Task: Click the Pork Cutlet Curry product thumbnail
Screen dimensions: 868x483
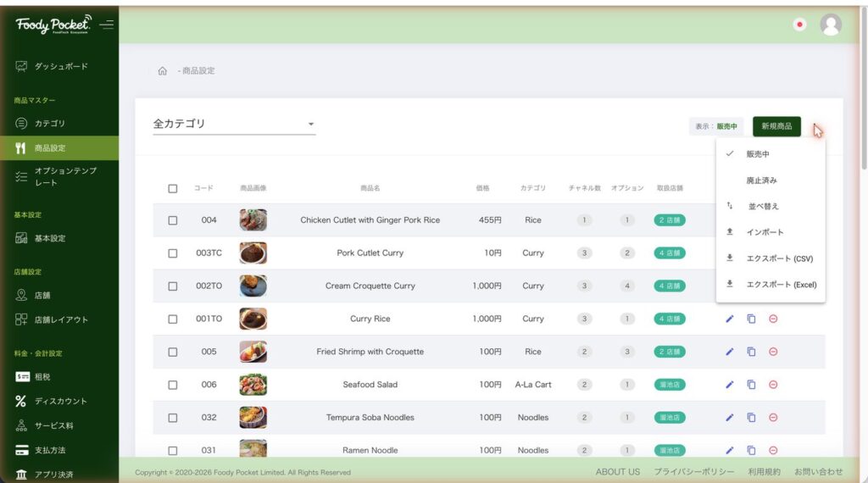Action: (253, 253)
